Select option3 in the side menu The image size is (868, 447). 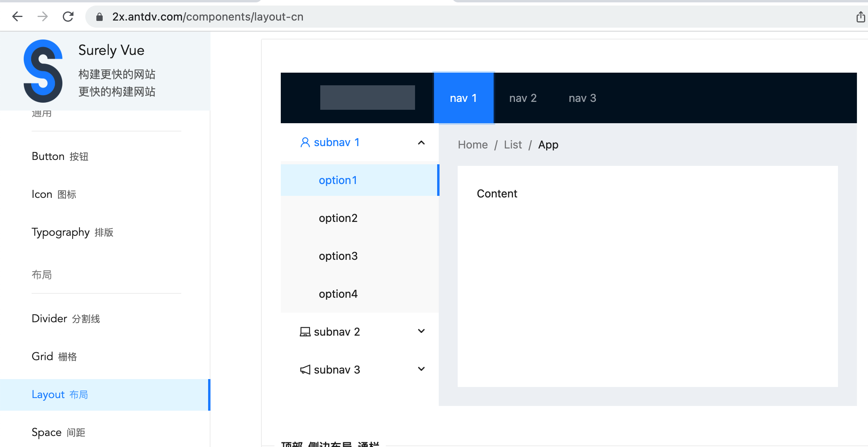[360, 256]
